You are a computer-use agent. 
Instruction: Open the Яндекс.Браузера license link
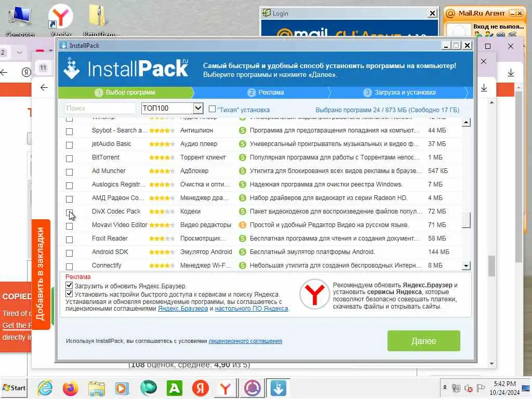pyautogui.click(x=183, y=309)
